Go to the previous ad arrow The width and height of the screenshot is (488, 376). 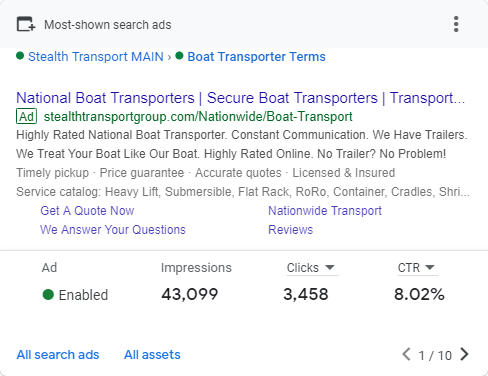tap(406, 354)
